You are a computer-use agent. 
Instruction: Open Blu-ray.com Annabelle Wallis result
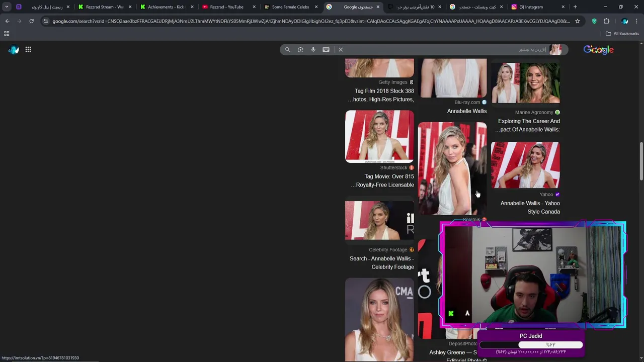[467, 111]
